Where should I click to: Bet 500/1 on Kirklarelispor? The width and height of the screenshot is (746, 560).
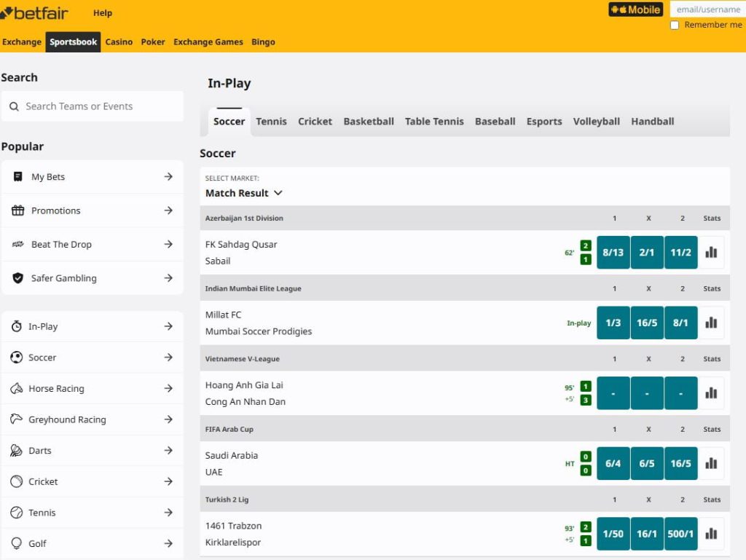681,534
